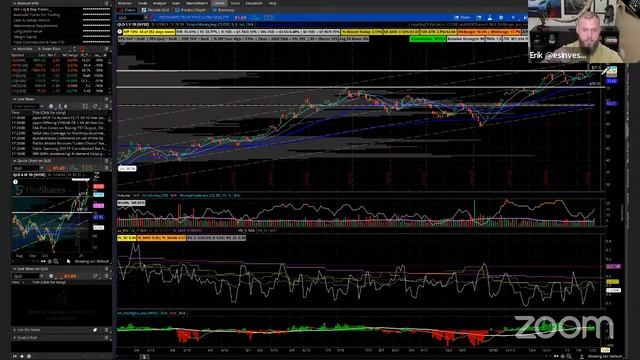The height and width of the screenshot is (360, 640).
Task: Open the main chart symbol dropdown arrow
Action: coord(146,18)
